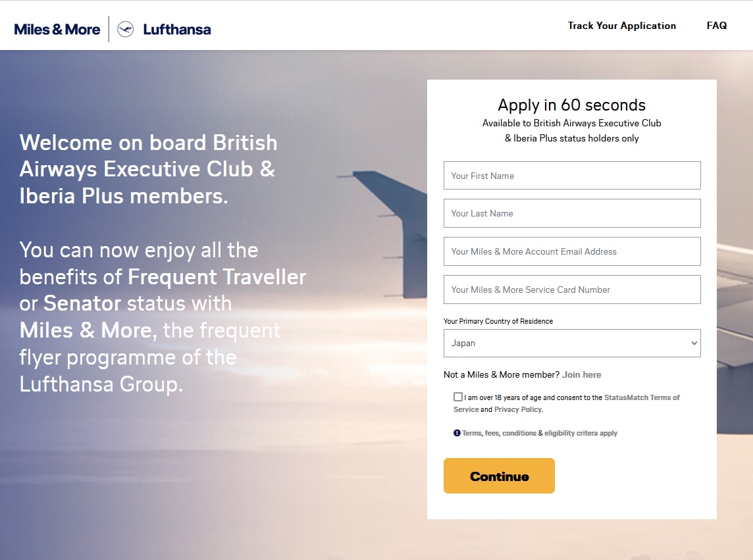
Task: Click the Miles & More logo
Action: (x=57, y=30)
